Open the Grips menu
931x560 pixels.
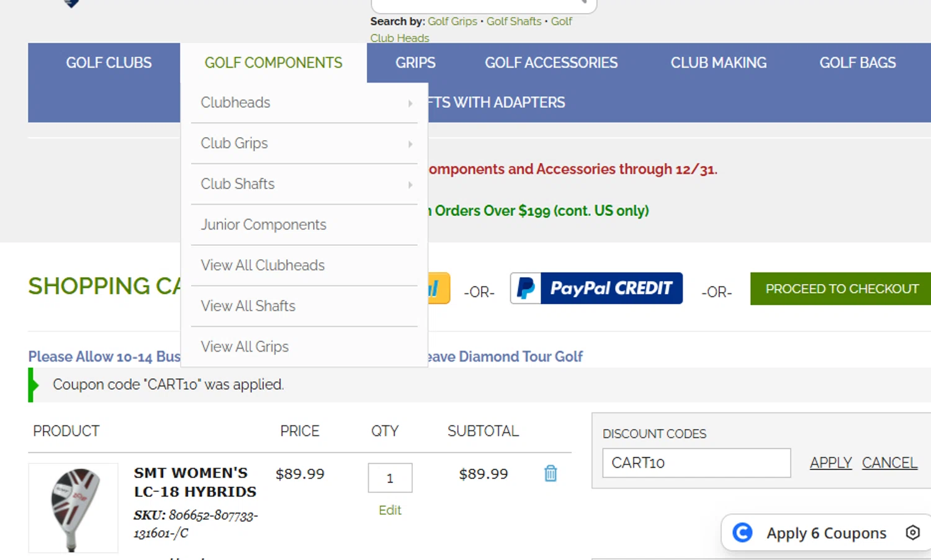(415, 63)
